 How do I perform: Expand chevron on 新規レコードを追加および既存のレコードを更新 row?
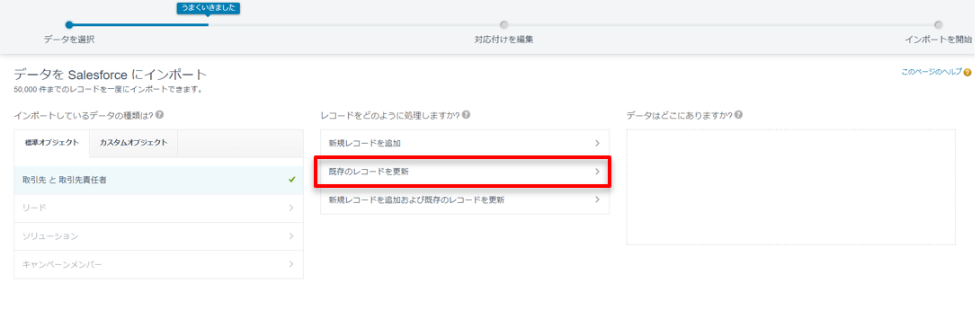[598, 200]
